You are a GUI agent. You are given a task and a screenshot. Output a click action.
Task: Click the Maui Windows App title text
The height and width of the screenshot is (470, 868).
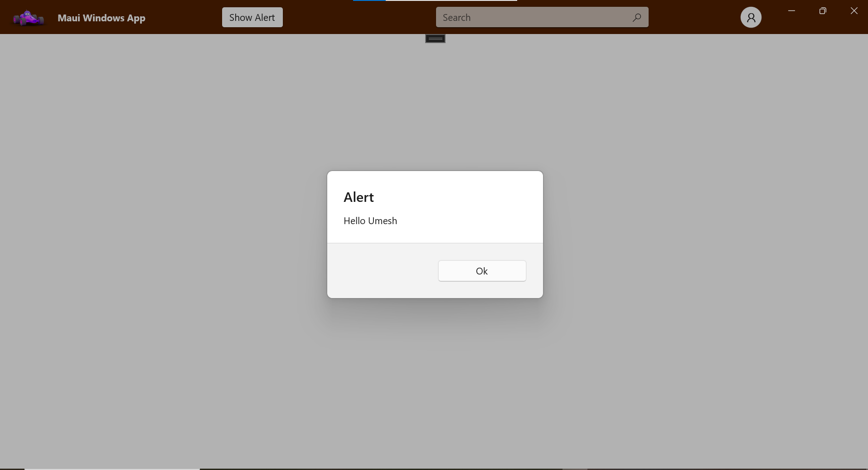point(101,18)
